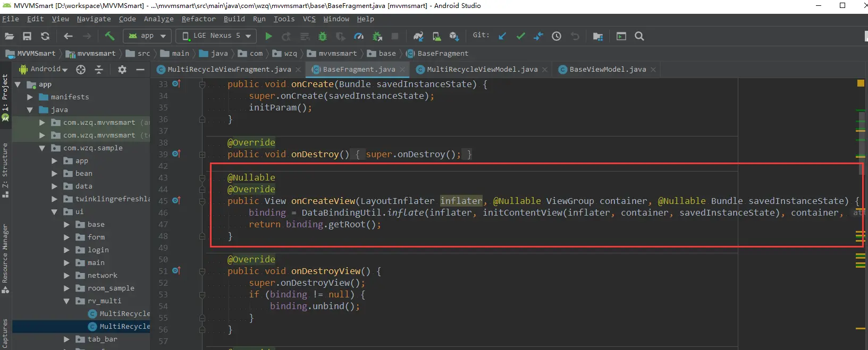This screenshot has width=868, height=350.
Task: Open the Refactor menu
Action: point(198,19)
